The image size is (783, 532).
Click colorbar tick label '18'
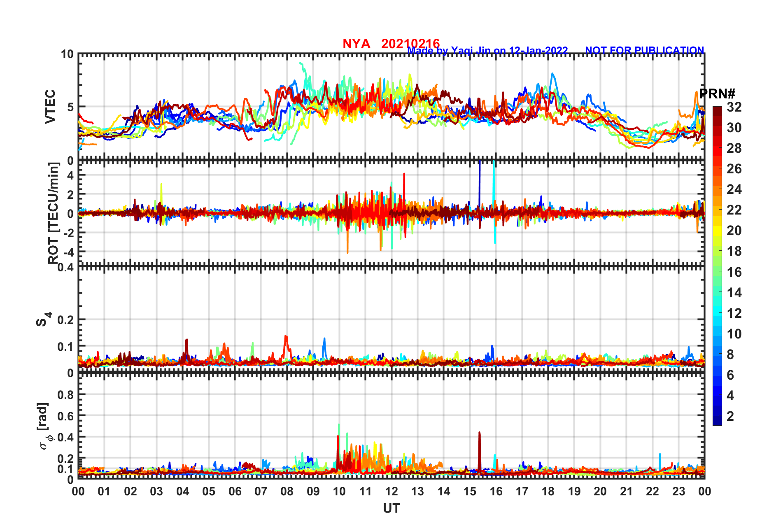pyautogui.click(x=734, y=251)
